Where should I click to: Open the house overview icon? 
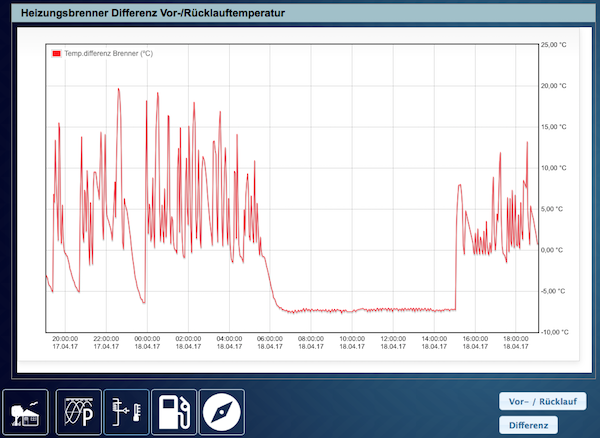[x=25, y=412]
